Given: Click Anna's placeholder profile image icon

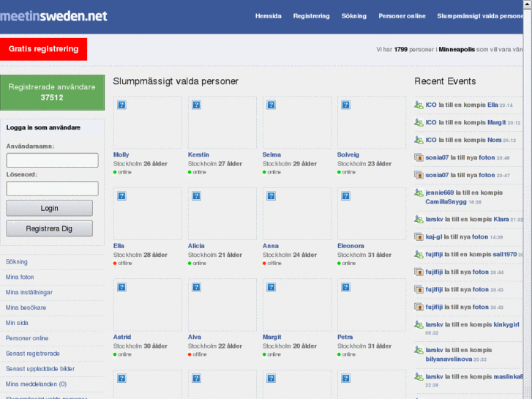Looking at the screenshot, I should click(x=271, y=196).
